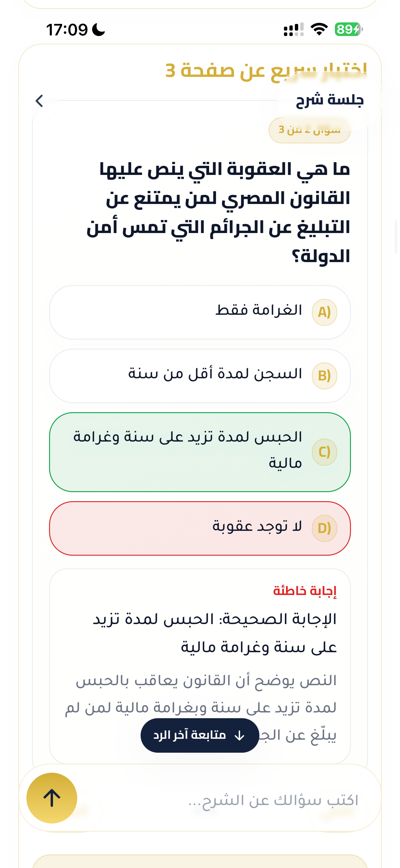The width and height of the screenshot is (400, 868).
Task: Select answer الحبس لمدة تزيد على سنة
Action: point(200,452)
